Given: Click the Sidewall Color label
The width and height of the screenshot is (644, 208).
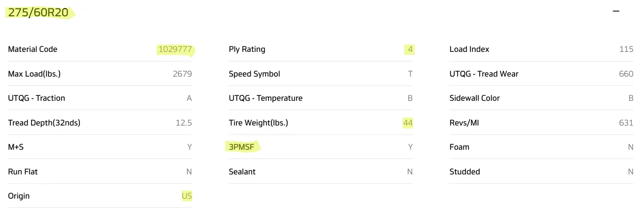Looking at the screenshot, I should pyautogui.click(x=474, y=98).
